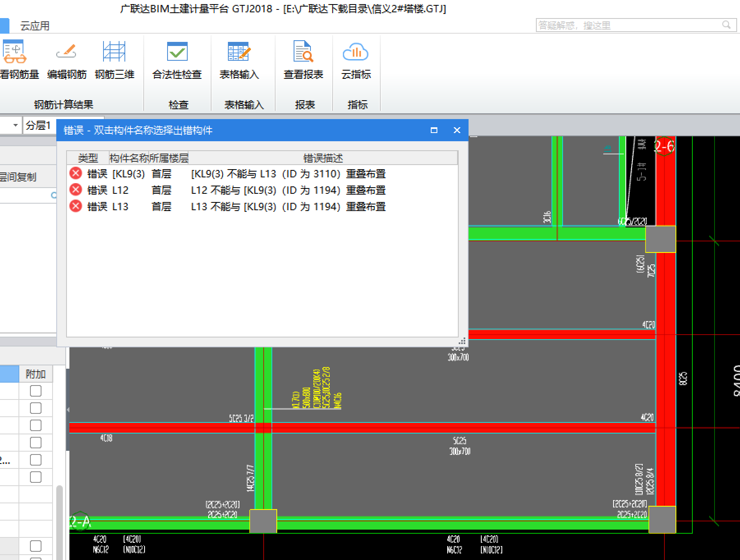Select error description L13 不能与 [KL9(3)]
Viewport: 740px width, 560px height.
[288, 207]
